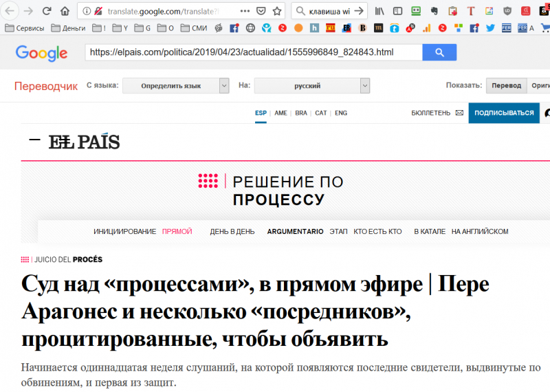Viewport: 550px width, 392px height.
Task: Expand the source language dropdown Определить язык
Action: tap(176, 86)
